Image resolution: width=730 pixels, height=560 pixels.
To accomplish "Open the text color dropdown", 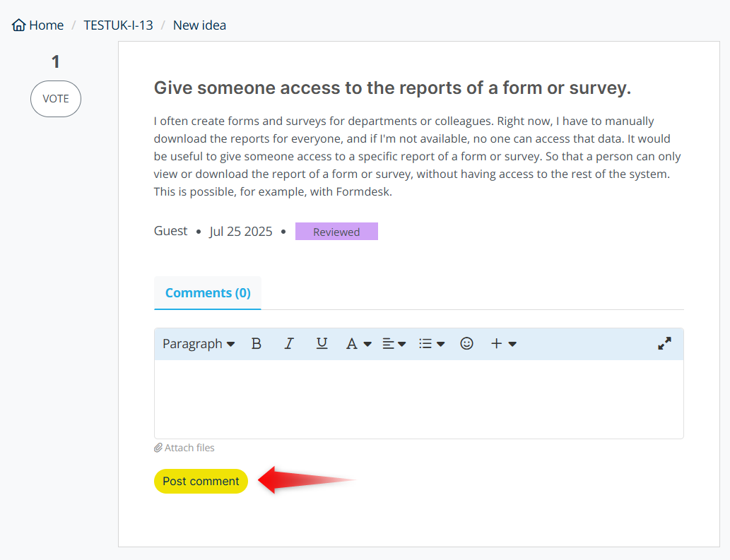I will click(x=358, y=344).
